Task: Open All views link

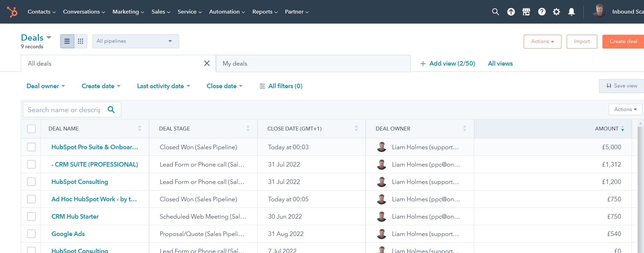Action: [500, 64]
